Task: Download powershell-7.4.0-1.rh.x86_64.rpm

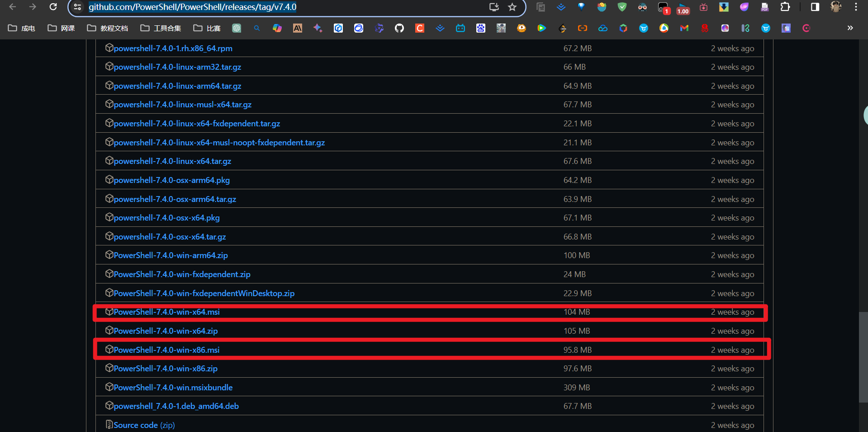Action: pos(173,48)
